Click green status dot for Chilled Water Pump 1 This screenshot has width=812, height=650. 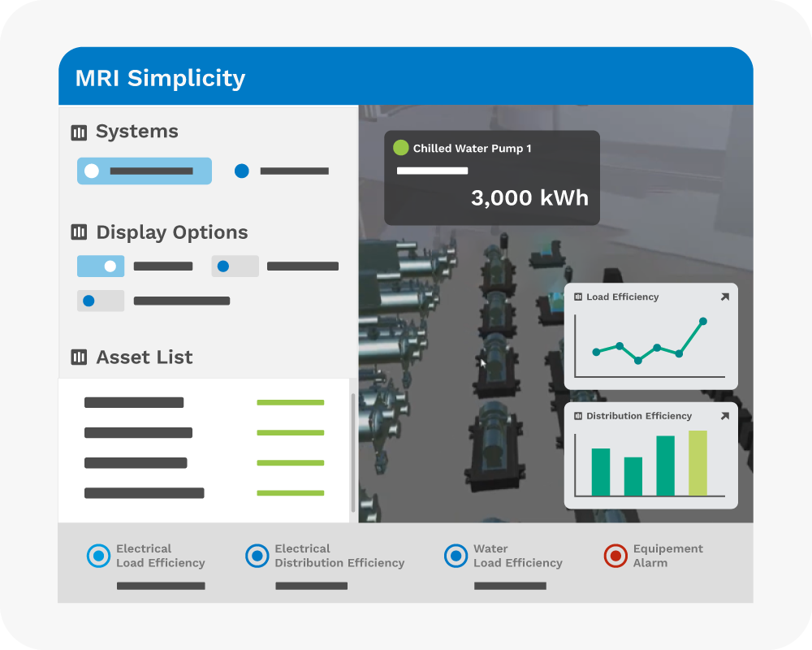[400, 148]
